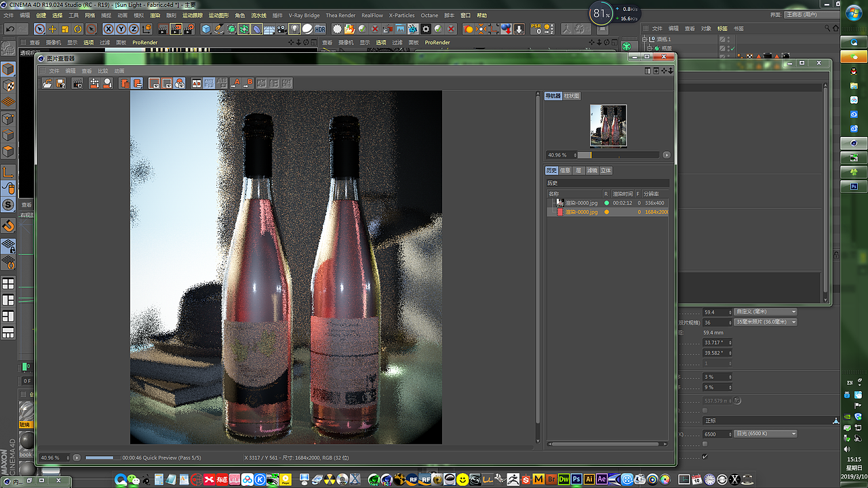
Task: Activate the Scale tool
Action: [65, 28]
